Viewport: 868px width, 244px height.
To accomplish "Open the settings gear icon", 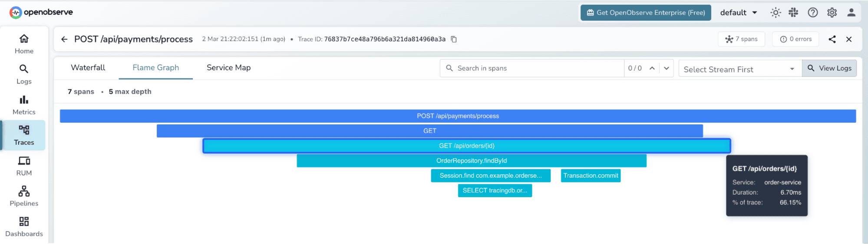I will tap(832, 13).
